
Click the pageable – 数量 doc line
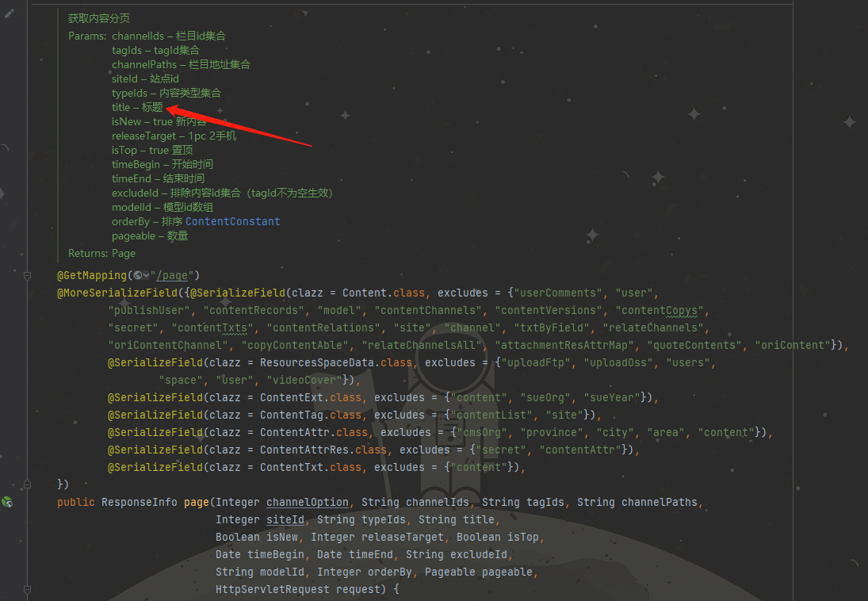[150, 236]
